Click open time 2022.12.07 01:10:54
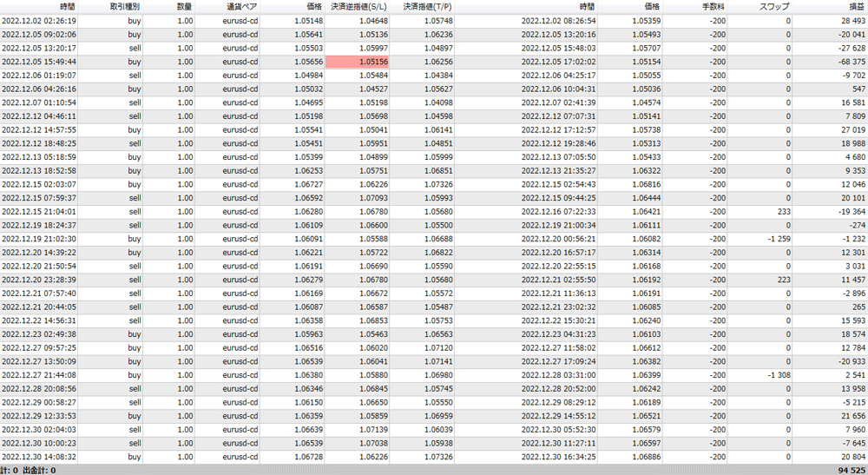The height and width of the screenshot is (475, 868). 39,102
